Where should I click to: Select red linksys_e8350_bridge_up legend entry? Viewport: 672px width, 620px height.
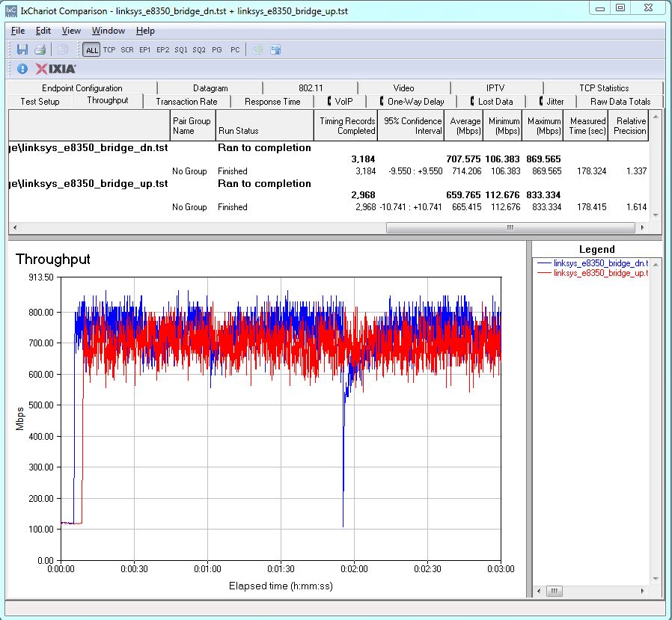tap(593, 273)
